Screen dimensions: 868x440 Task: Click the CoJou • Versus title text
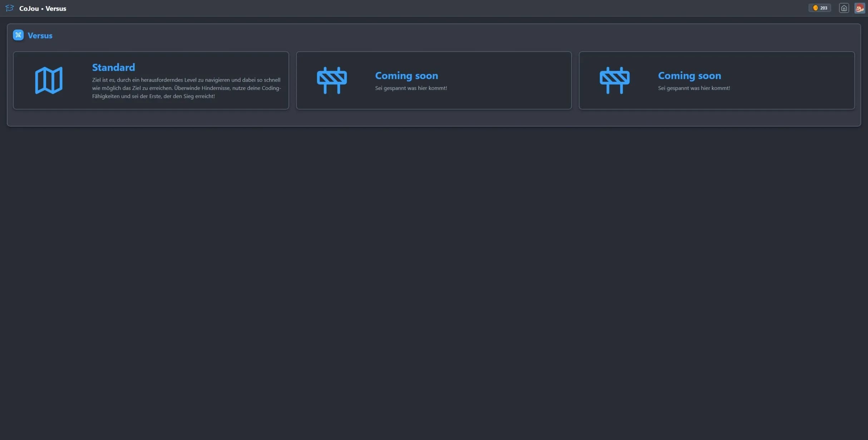point(43,8)
